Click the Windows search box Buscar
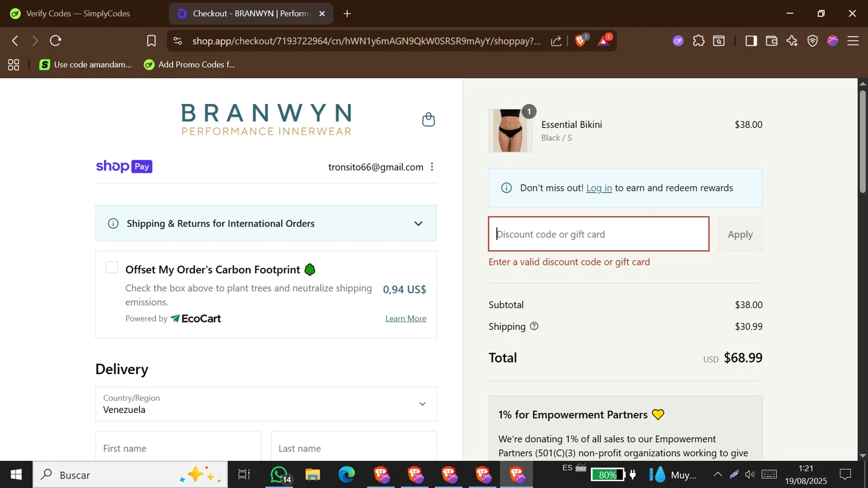 click(x=130, y=475)
